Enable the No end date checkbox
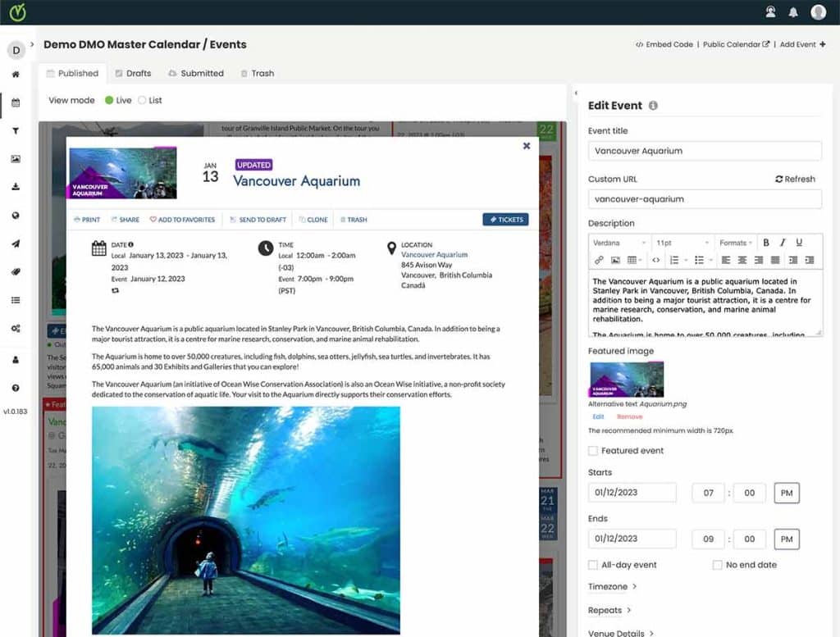 click(719, 564)
